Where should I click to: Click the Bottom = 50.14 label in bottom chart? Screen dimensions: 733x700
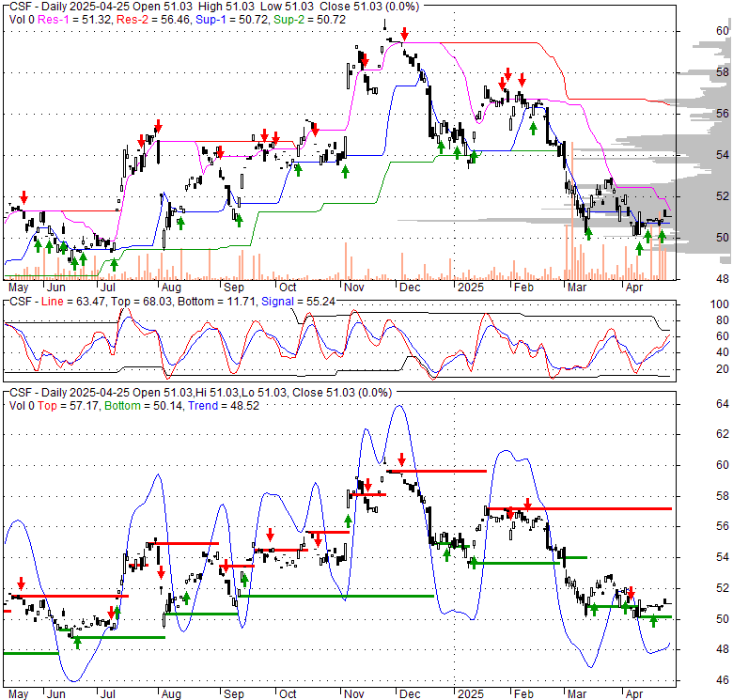[x=143, y=406]
